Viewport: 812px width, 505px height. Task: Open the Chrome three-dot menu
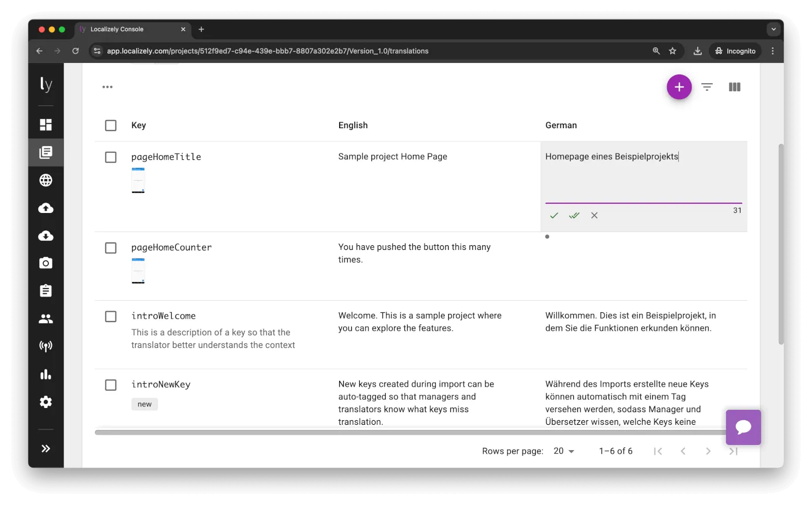click(x=772, y=51)
